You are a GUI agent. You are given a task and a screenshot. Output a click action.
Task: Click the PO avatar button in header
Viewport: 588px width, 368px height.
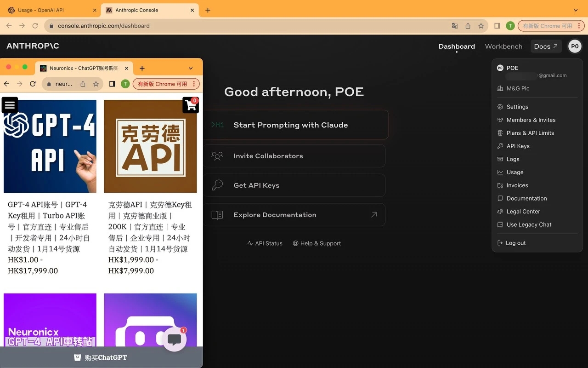coord(575,46)
